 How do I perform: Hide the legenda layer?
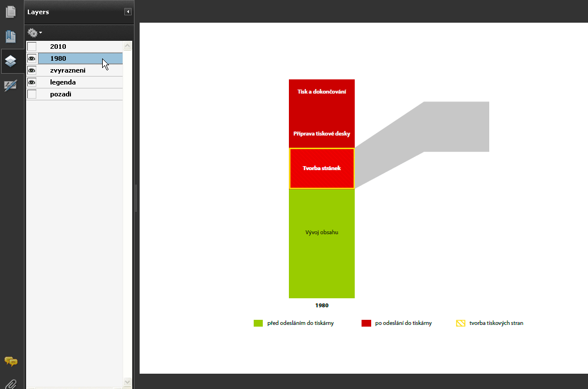click(x=32, y=82)
